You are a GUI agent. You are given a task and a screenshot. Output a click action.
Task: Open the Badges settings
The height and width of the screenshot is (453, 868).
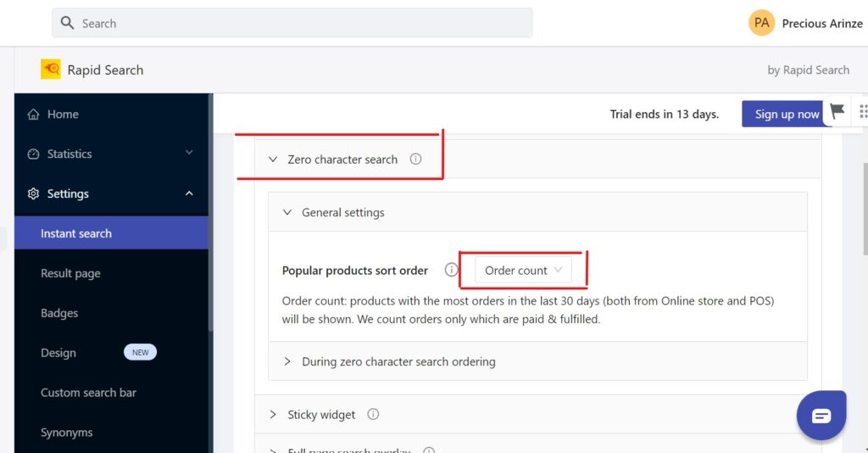(111, 313)
